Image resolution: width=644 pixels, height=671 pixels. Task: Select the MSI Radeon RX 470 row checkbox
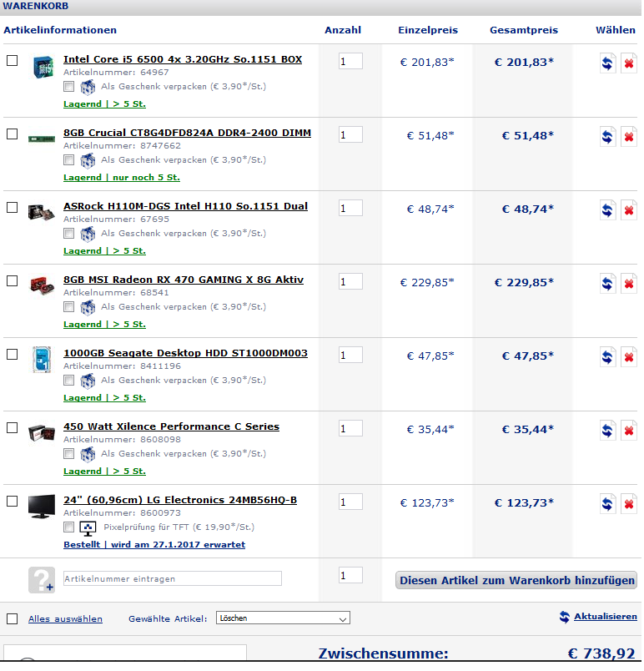pyautogui.click(x=12, y=281)
